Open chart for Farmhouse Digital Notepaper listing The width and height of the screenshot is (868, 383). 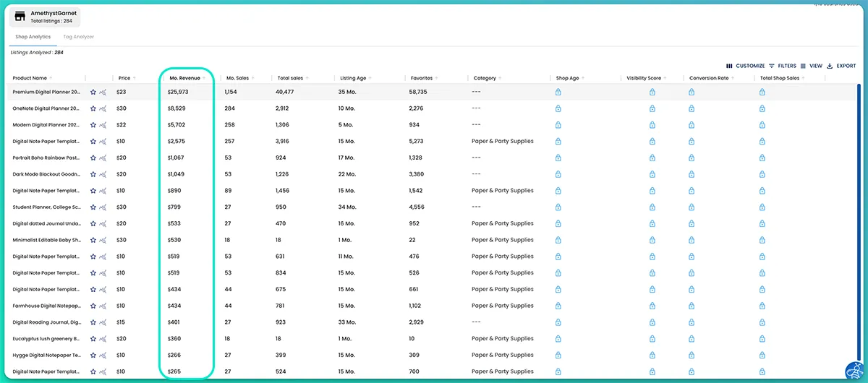[x=103, y=306]
